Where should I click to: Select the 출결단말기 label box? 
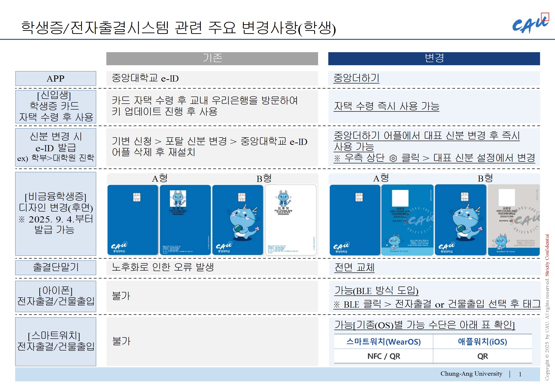[56, 267]
